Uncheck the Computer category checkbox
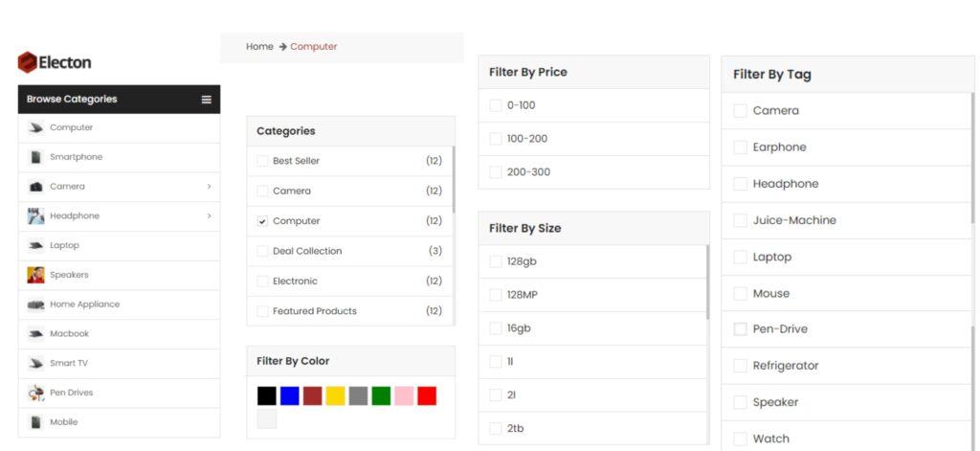 coord(262,221)
